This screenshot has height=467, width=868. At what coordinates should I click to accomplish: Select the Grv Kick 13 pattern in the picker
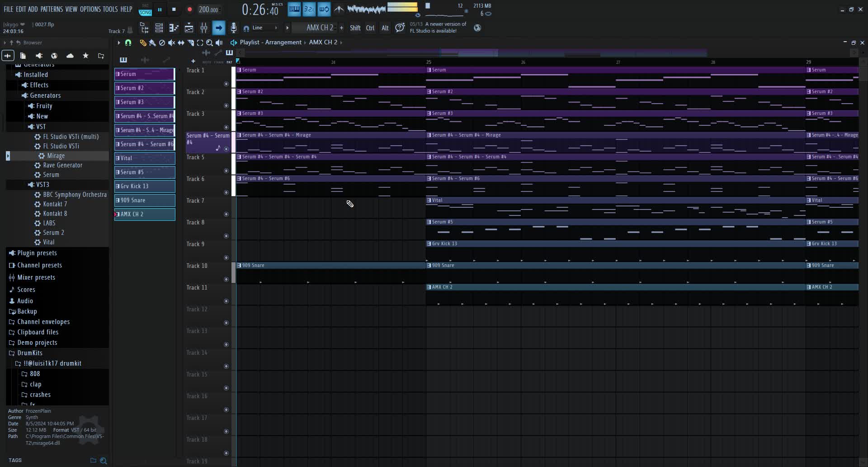(x=145, y=186)
